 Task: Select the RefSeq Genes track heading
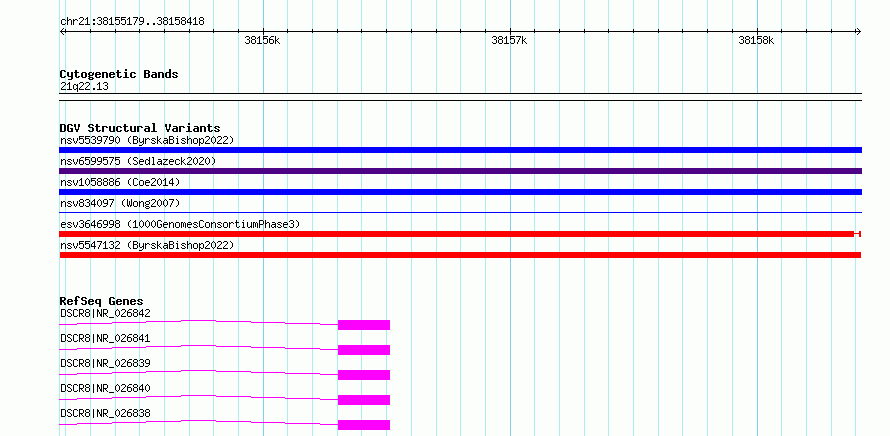click(x=102, y=301)
